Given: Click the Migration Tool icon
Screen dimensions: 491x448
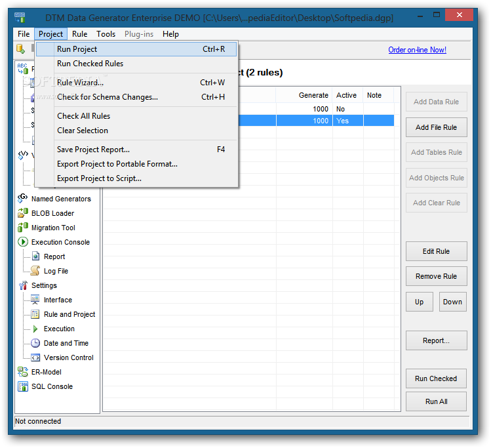Looking at the screenshot, I should coord(22,228).
